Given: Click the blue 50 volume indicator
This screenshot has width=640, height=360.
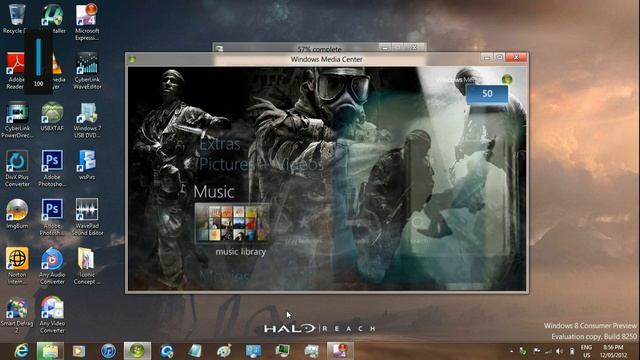Looking at the screenshot, I should (x=487, y=93).
